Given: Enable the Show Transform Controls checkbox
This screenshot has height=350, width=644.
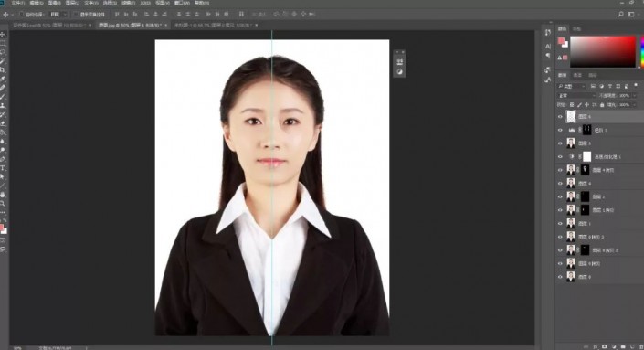Looking at the screenshot, I should tap(76, 14).
